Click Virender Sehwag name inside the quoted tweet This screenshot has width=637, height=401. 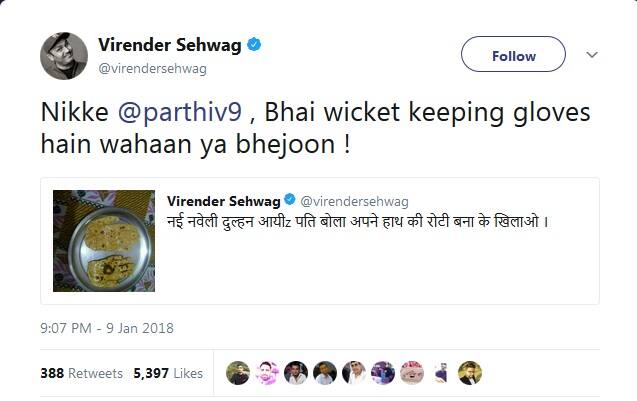[224, 201]
